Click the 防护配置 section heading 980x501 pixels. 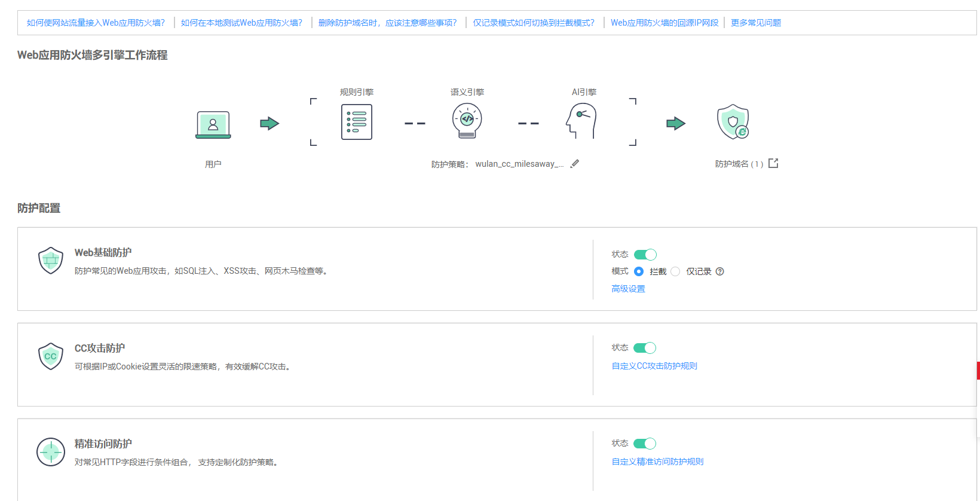pyautogui.click(x=39, y=208)
